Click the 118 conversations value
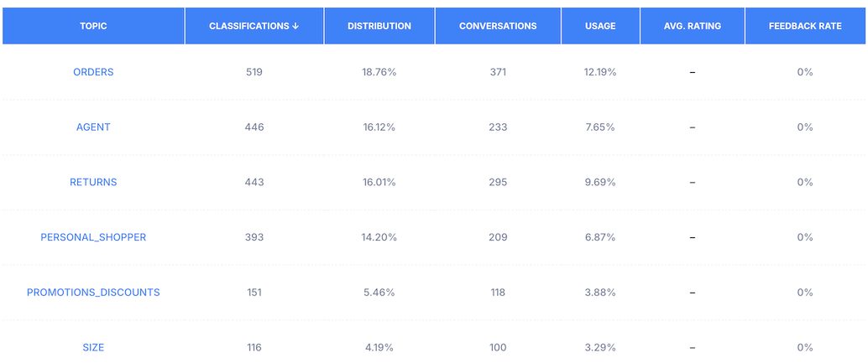The image size is (868, 363). tap(498, 293)
